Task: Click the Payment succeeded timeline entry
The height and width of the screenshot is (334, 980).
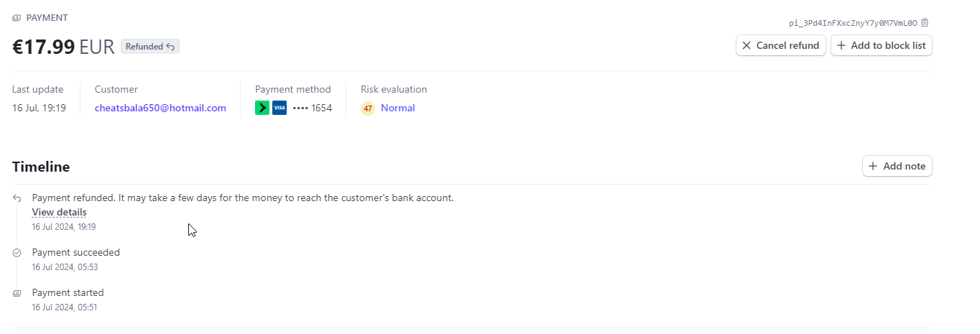Action: (76, 253)
